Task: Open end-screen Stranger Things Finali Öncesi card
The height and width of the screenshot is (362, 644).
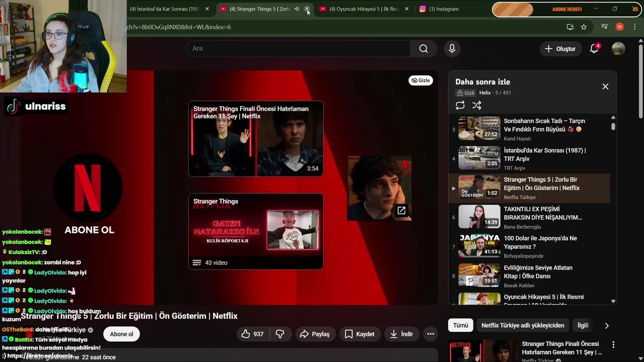Action: tap(256, 139)
